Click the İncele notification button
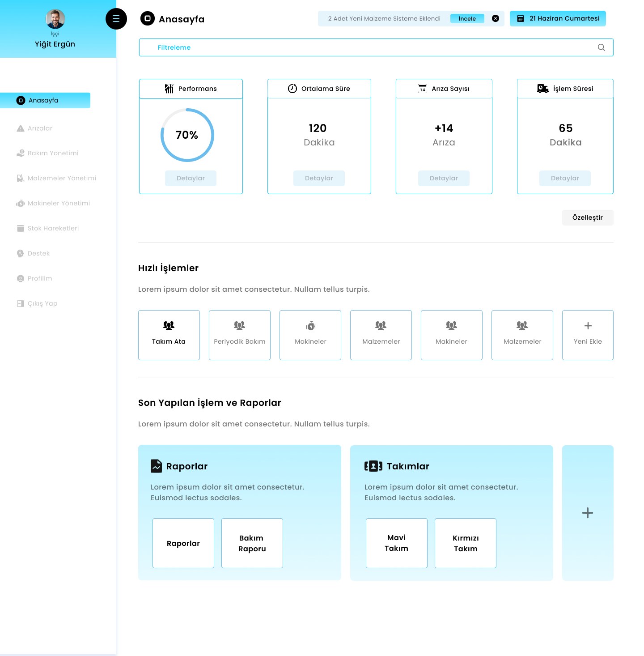Image resolution: width=644 pixels, height=656 pixels. [x=467, y=18]
